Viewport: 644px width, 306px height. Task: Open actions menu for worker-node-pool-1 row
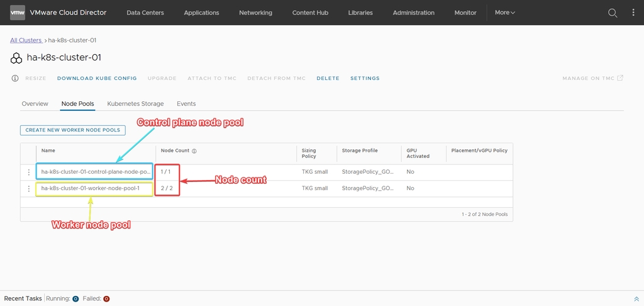pos(28,188)
